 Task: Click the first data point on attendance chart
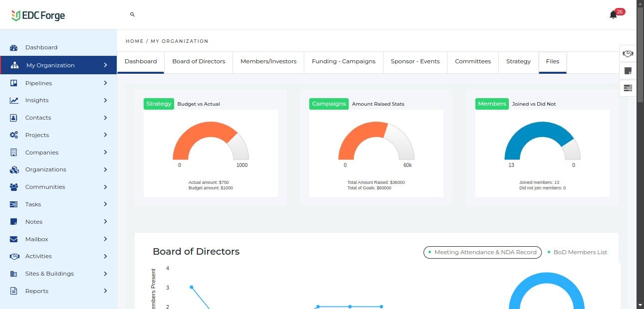(x=192, y=287)
